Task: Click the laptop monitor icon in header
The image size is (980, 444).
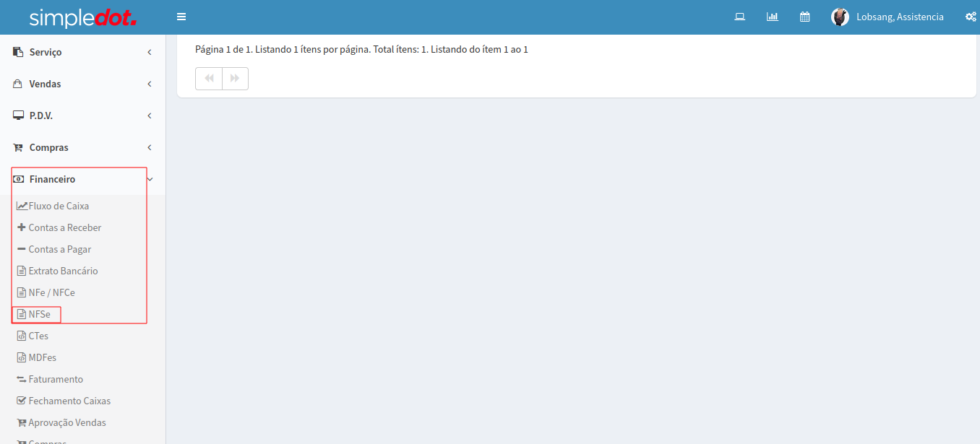Action: tap(739, 17)
